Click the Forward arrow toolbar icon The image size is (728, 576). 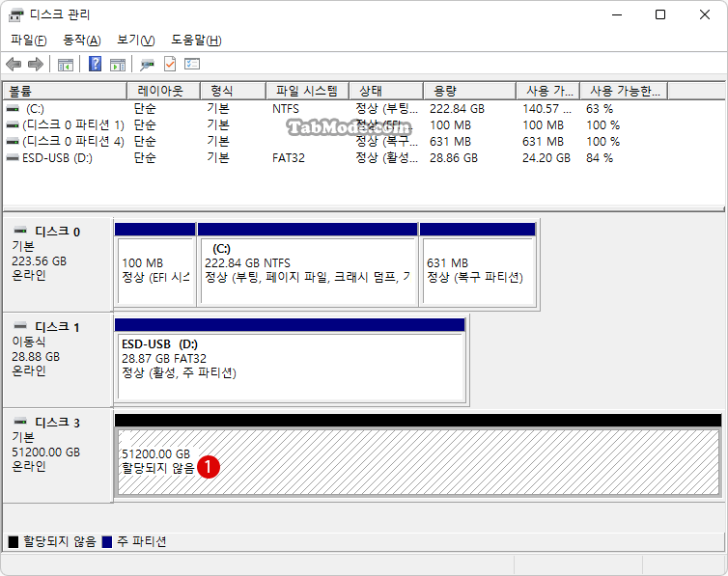(x=36, y=64)
